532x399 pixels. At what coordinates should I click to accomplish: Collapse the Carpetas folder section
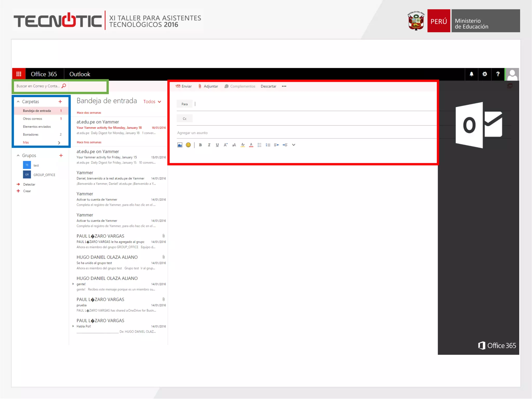click(18, 102)
